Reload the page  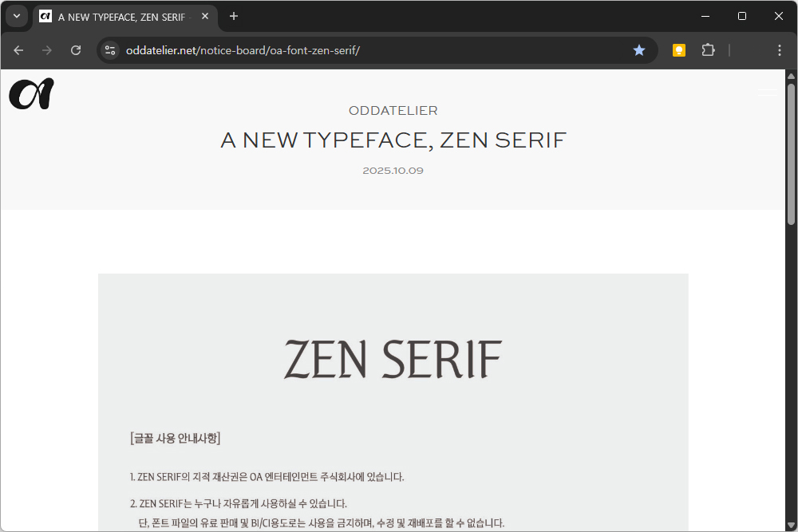click(x=76, y=50)
